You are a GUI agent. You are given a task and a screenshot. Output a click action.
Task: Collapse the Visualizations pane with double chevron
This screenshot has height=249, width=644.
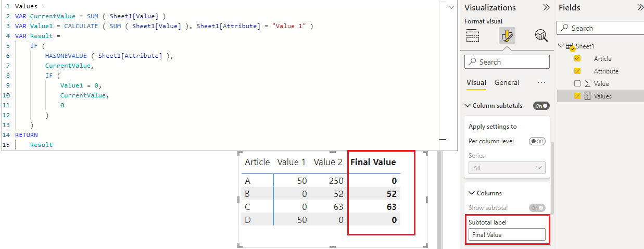546,7
